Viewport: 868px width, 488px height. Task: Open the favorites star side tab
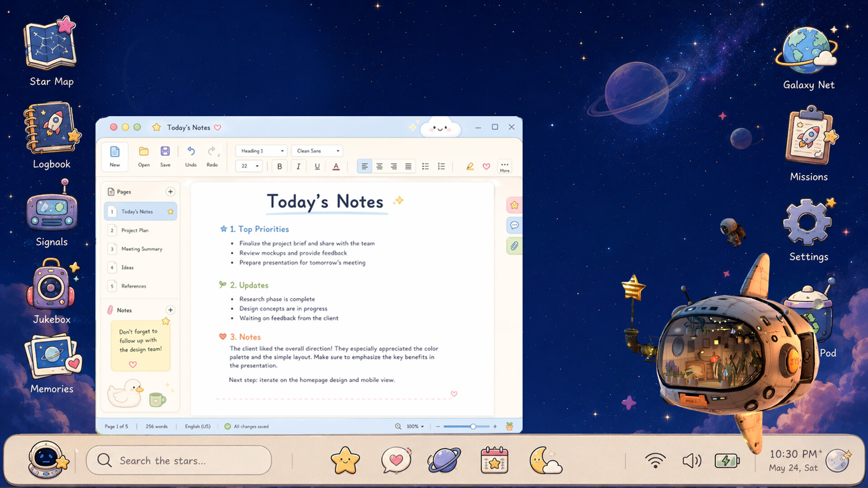(x=514, y=205)
